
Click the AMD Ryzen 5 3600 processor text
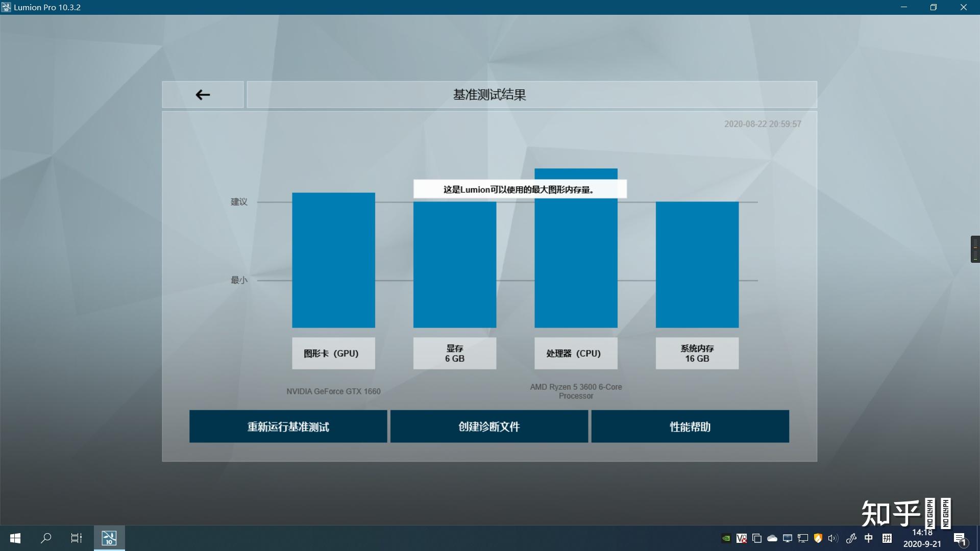tap(576, 391)
